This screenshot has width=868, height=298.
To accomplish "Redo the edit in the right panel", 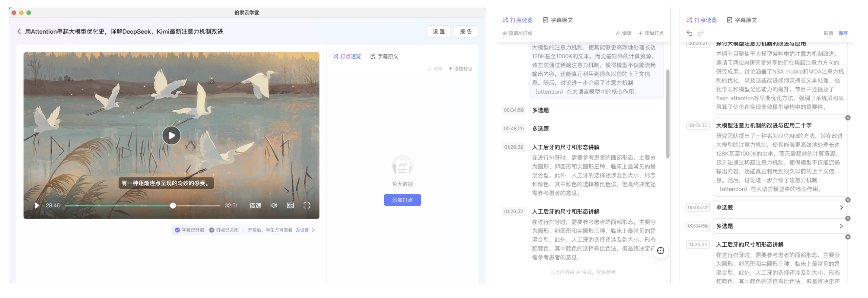I will [x=701, y=33].
